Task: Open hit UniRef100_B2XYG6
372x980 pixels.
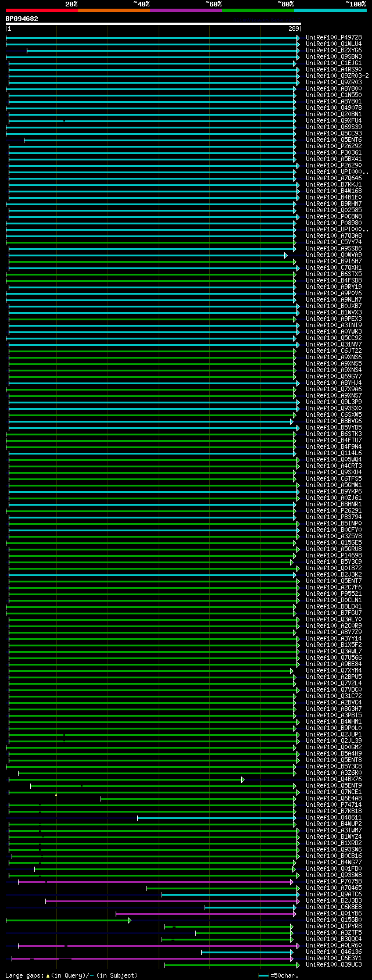Action: pyautogui.click(x=334, y=50)
